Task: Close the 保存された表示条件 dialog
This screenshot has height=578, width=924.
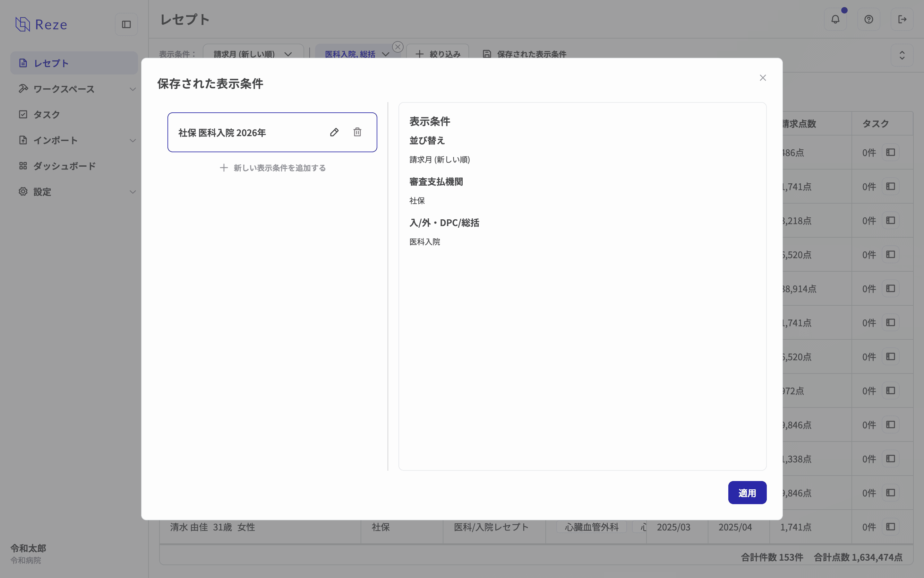Action: (x=763, y=78)
